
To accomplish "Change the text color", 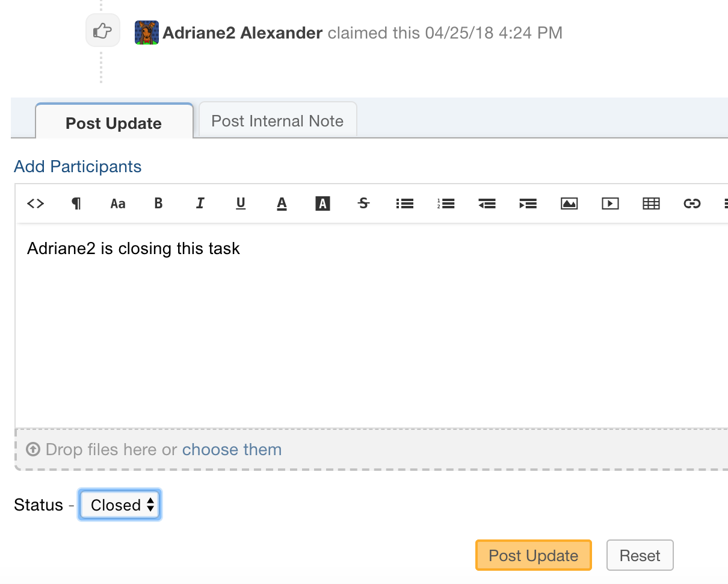I will tap(282, 203).
